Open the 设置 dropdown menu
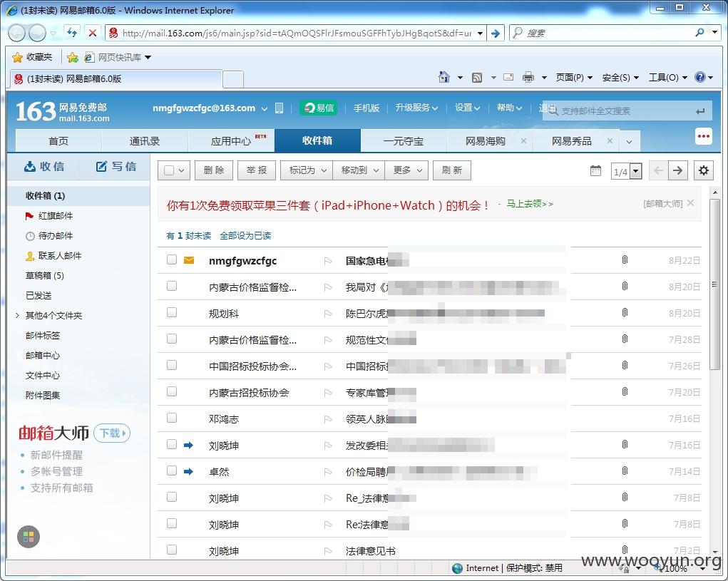The height and width of the screenshot is (581, 728). 467,108
